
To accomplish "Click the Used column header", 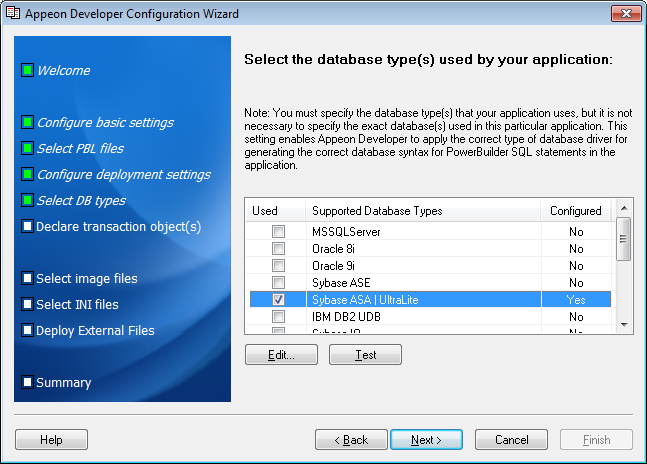I will tap(276, 211).
